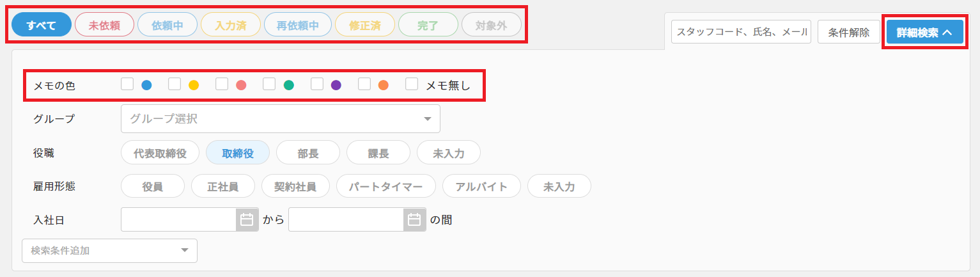Enable the purple memo color checkbox
The image size is (980, 277).
[316, 84]
